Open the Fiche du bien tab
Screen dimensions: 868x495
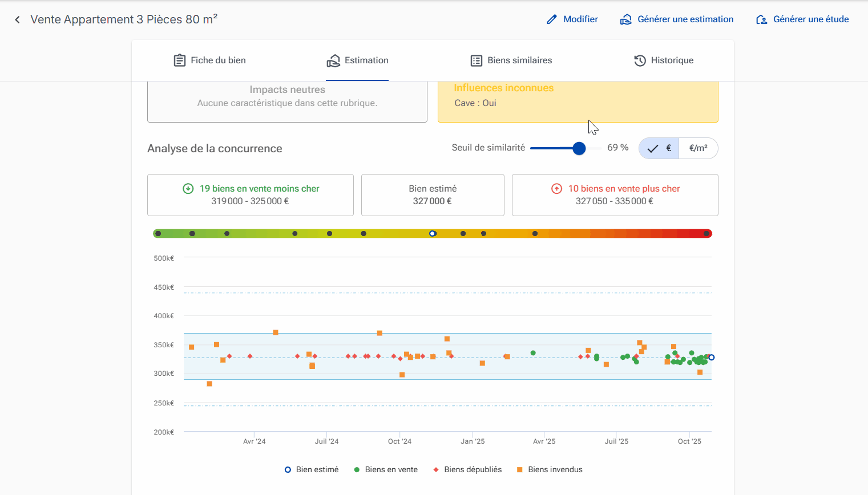click(x=209, y=60)
